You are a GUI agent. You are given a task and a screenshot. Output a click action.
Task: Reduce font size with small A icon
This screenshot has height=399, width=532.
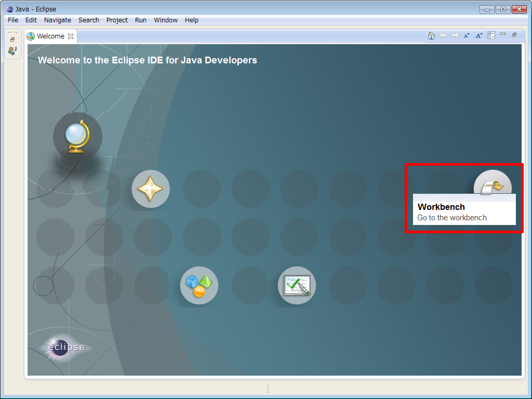467,35
